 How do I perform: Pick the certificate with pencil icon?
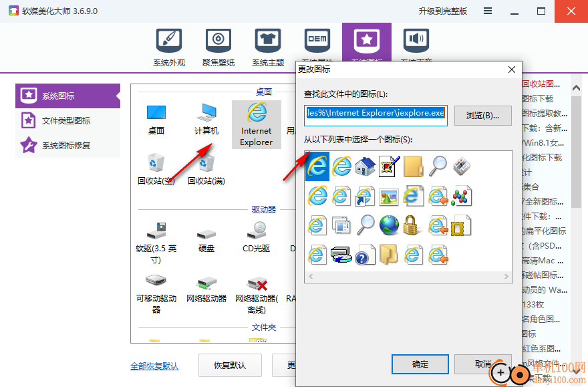pyautogui.click(x=389, y=166)
